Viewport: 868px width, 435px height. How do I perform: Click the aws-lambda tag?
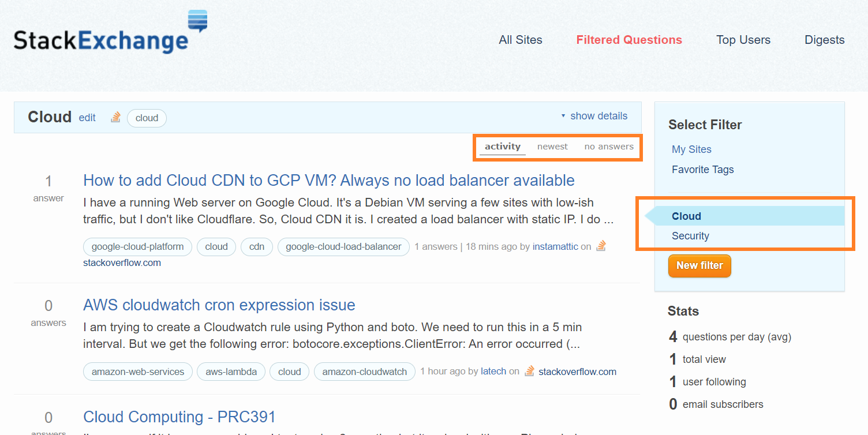tap(231, 372)
